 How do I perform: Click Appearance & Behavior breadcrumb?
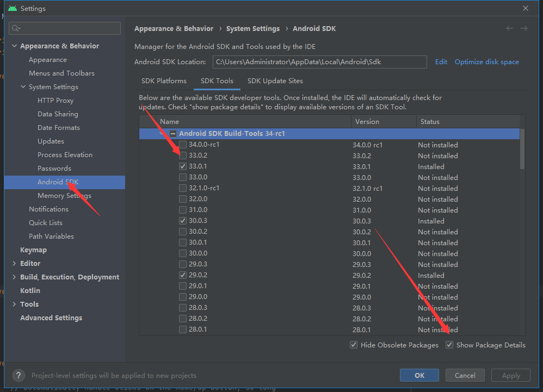point(174,29)
